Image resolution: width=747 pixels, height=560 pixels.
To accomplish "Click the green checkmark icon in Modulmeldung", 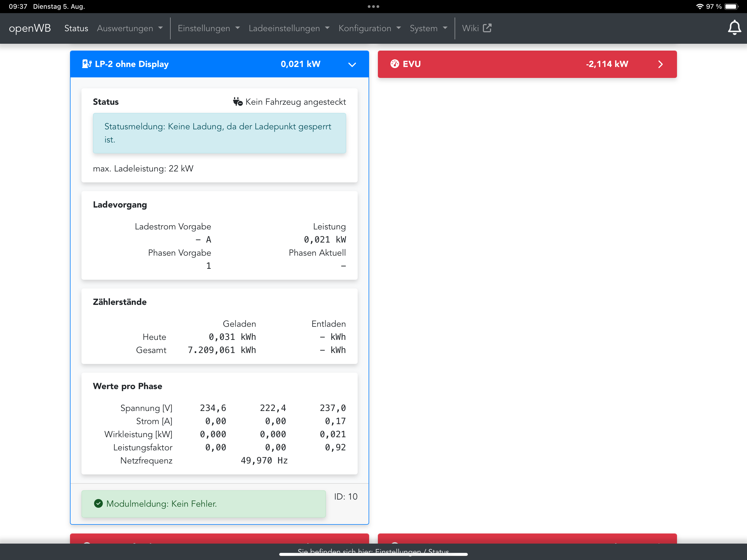I will (98, 503).
